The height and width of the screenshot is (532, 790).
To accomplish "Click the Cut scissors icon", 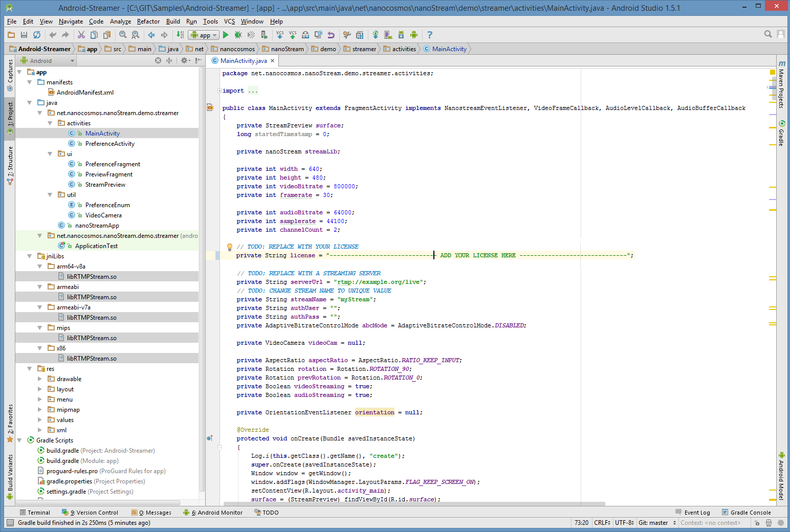I will 81,35.
